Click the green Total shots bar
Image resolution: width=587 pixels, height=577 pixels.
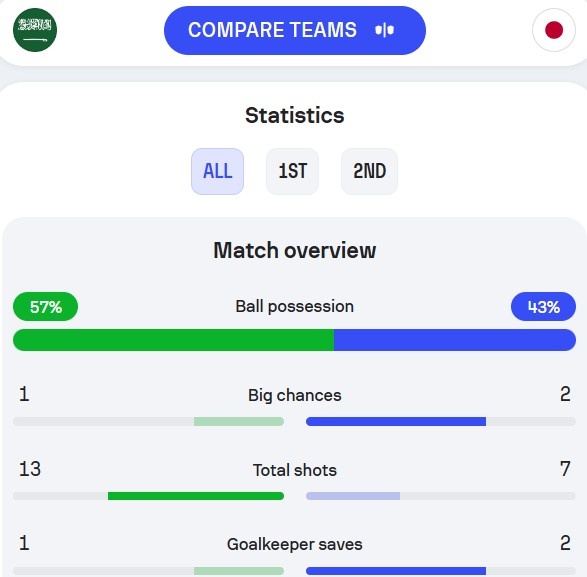pyautogui.click(x=196, y=496)
